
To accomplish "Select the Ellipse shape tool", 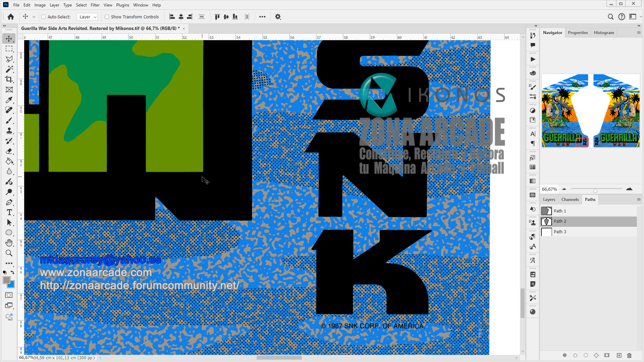I will (x=9, y=233).
